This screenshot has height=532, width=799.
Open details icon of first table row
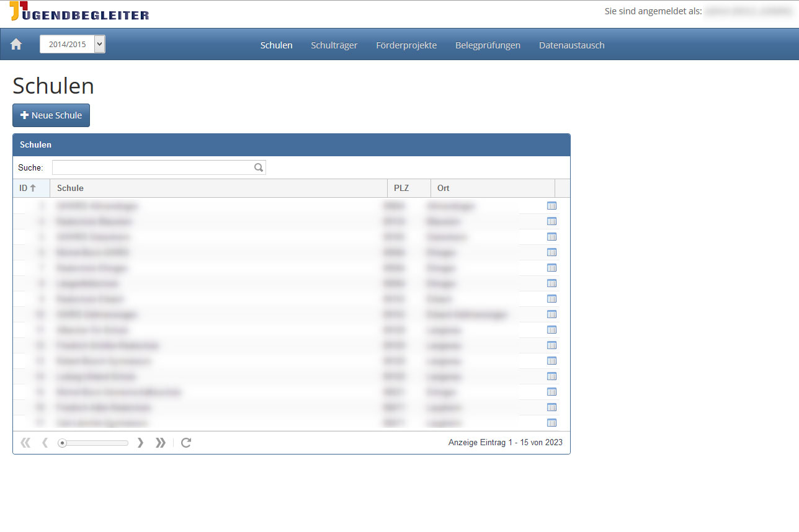[x=551, y=206]
